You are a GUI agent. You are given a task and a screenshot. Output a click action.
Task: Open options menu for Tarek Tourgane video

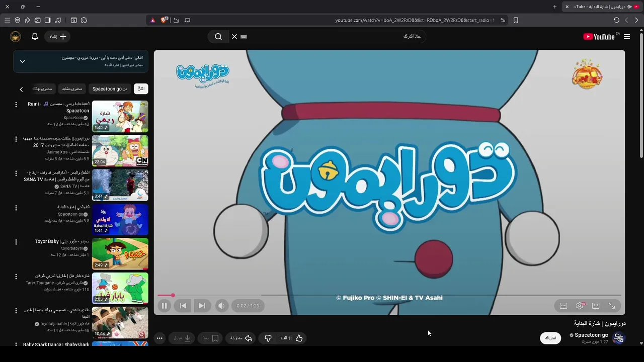coord(16,276)
